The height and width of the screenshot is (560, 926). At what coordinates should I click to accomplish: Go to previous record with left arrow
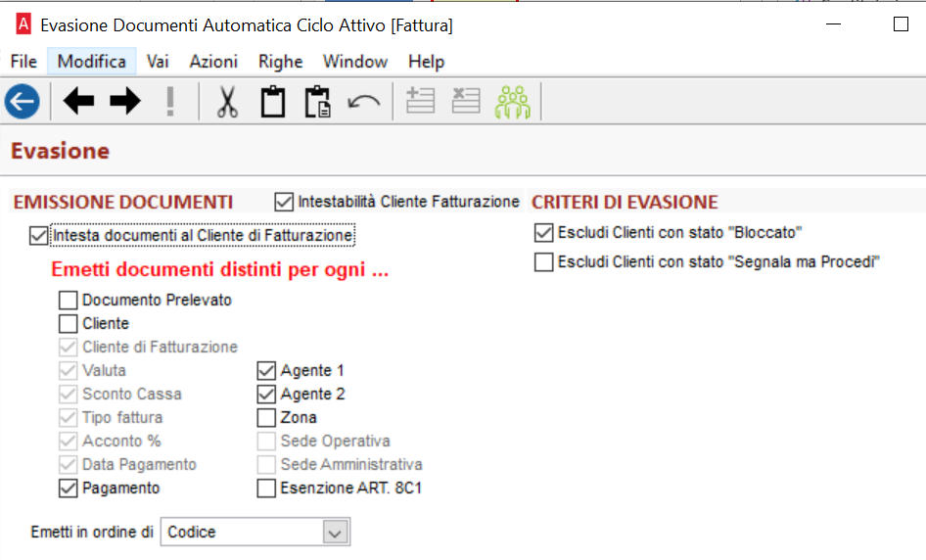[x=78, y=101]
